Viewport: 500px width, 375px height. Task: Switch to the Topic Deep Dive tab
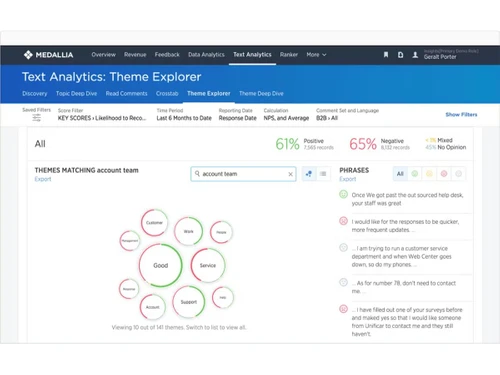[x=76, y=94]
